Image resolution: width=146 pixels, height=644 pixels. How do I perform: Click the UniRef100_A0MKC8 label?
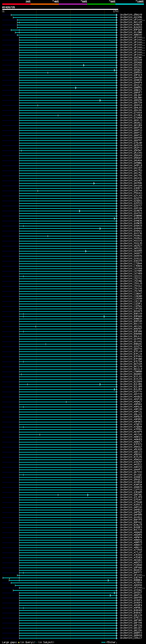tap(131, 25)
